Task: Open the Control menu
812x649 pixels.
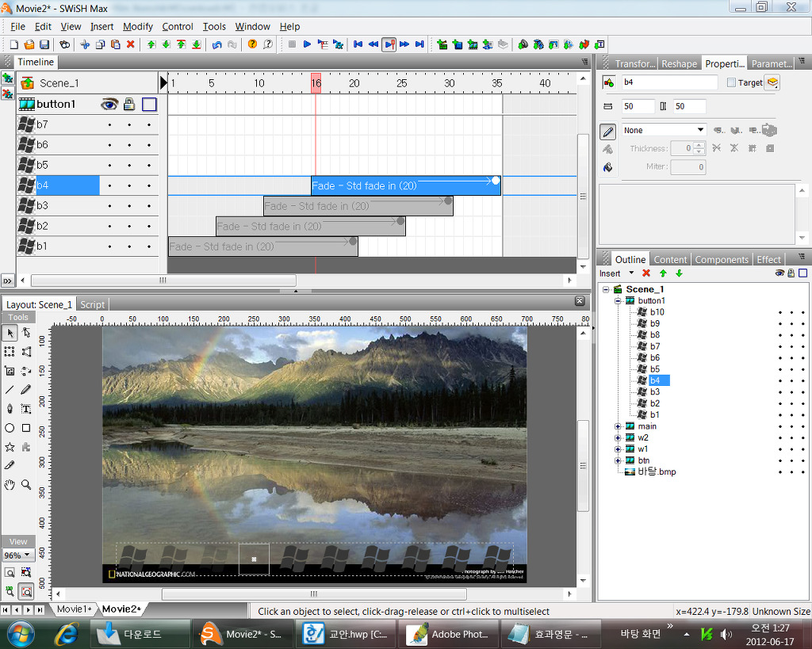Action: click(x=177, y=26)
